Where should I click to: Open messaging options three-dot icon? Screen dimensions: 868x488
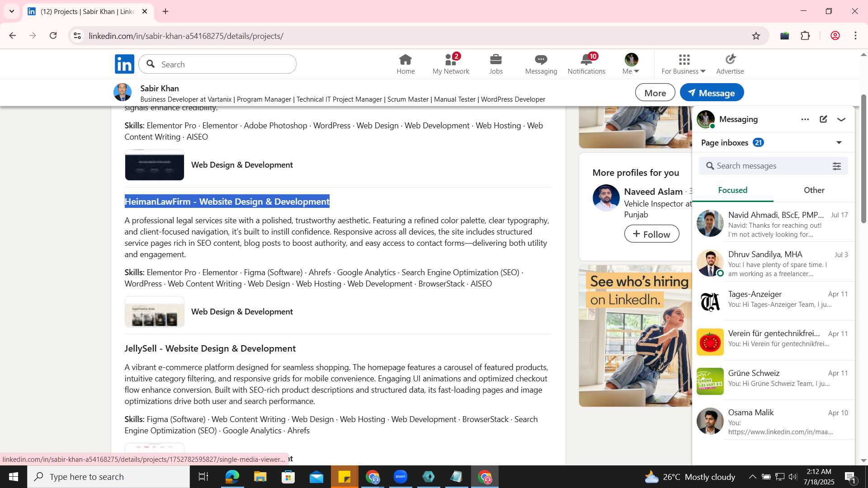[805, 119]
